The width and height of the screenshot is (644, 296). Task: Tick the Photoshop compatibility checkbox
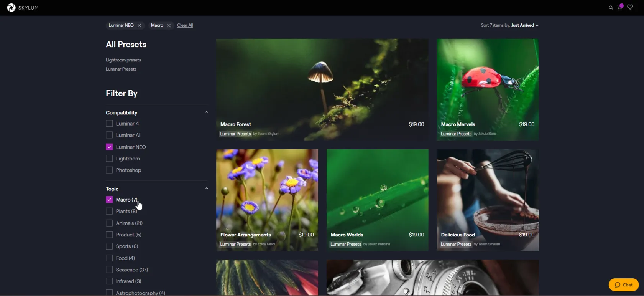[109, 170]
